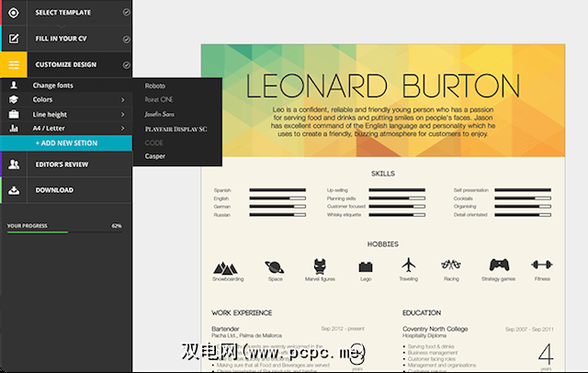Click the graduation cap icon beside Colors
588x373 pixels.
tap(14, 99)
